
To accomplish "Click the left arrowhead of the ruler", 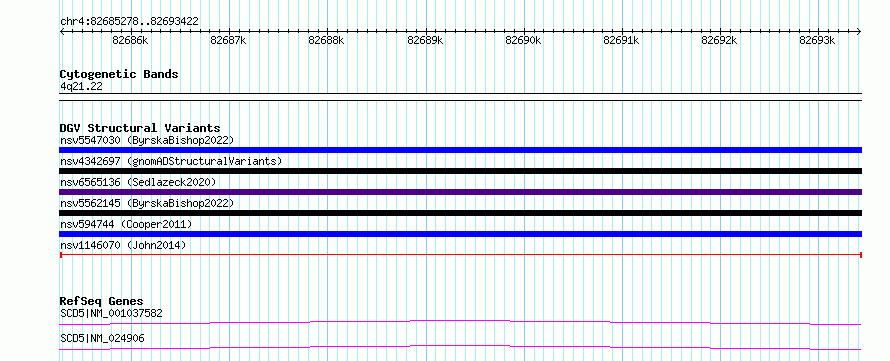I will 62,32.
